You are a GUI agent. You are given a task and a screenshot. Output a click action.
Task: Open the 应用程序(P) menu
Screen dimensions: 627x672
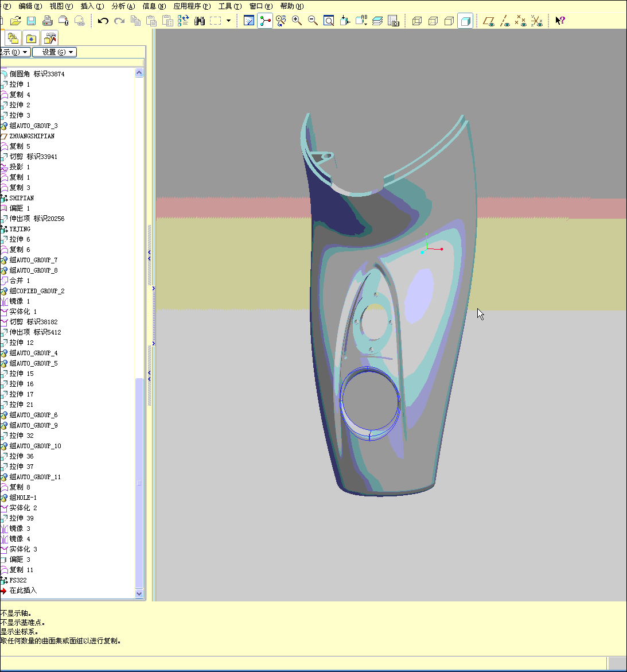[192, 6]
